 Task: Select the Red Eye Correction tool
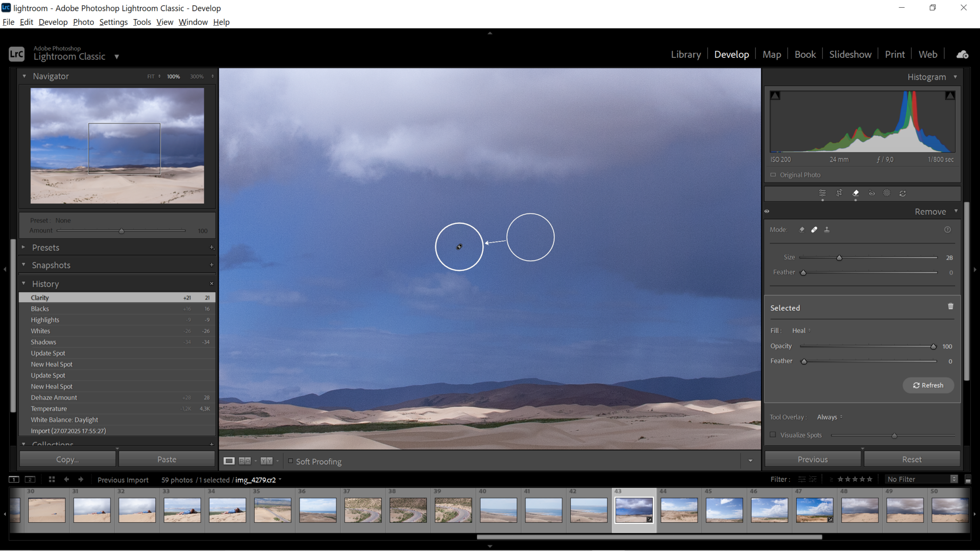coord(872,193)
